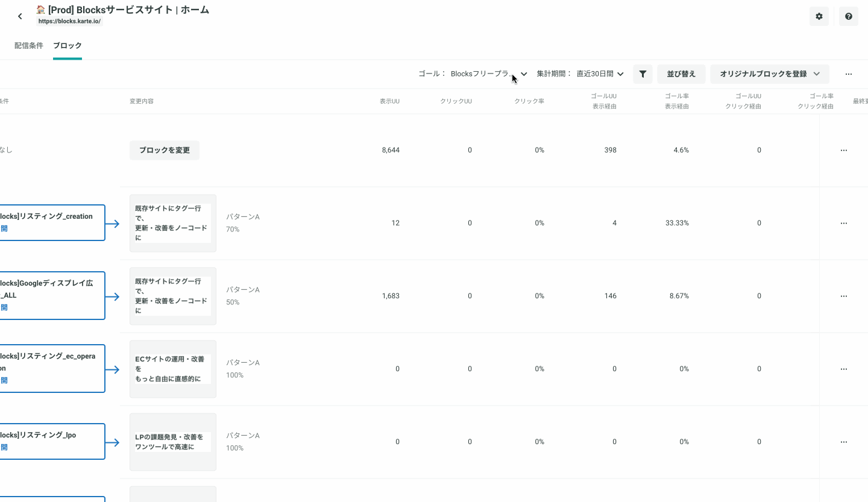Click the 並び替え button
Image resolution: width=868 pixels, height=502 pixels.
point(681,74)
